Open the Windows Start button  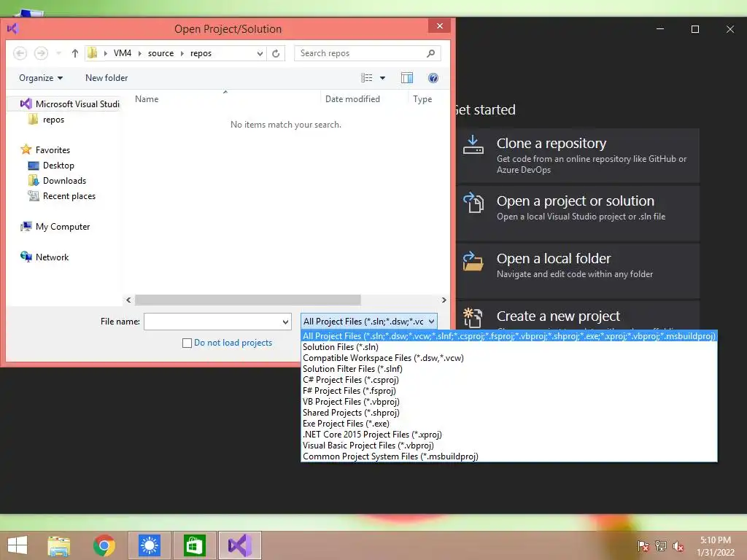click(x=18, y=545)
